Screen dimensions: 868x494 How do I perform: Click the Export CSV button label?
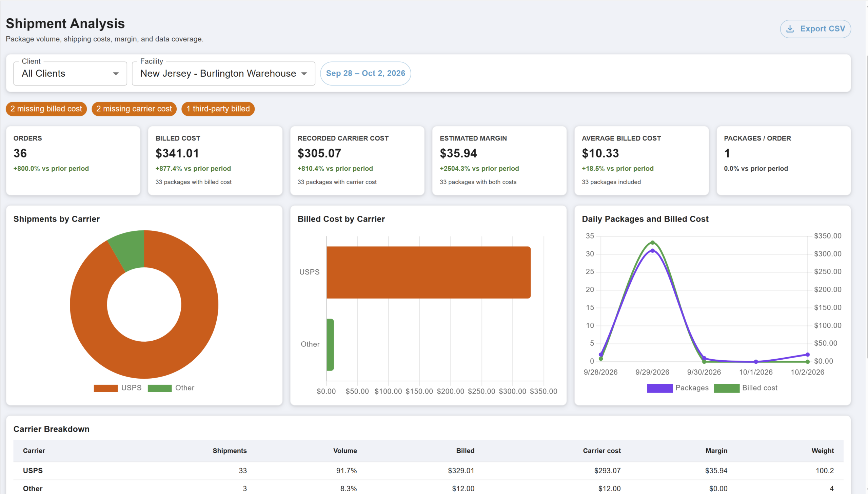click(823, 29)
